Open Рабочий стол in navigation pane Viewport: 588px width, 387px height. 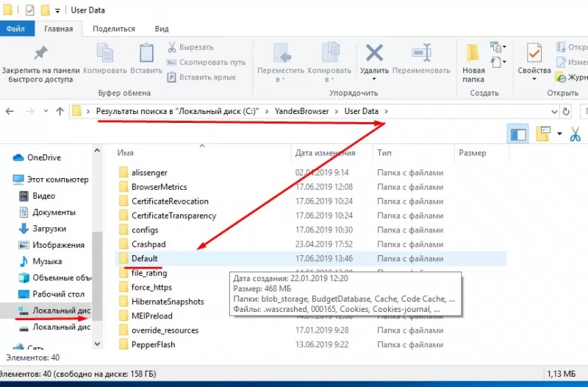tap(51, 294)
